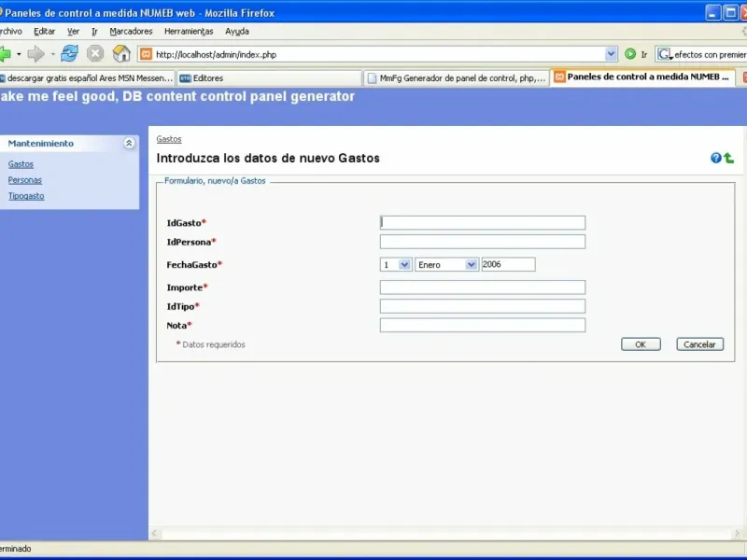Image resolution: width=747 pixels, height=560 pixels.
Task: Open the Ver menu
Action: (73, 32)
